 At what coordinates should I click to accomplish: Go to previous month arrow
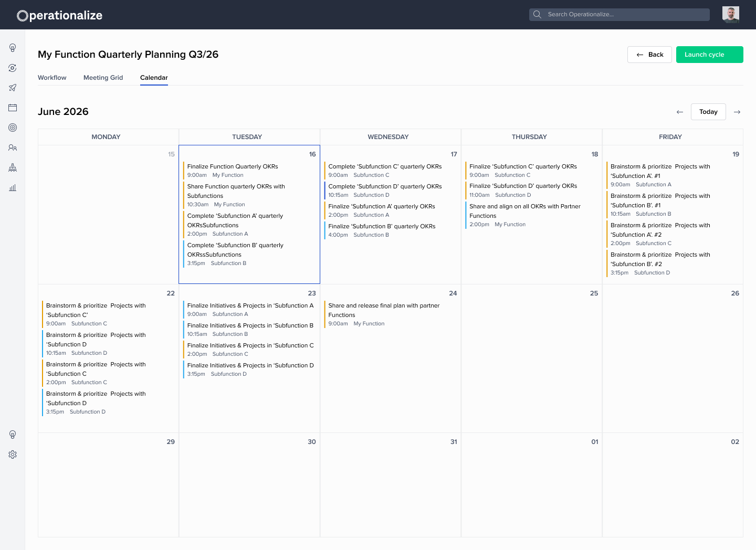(680, 112)
